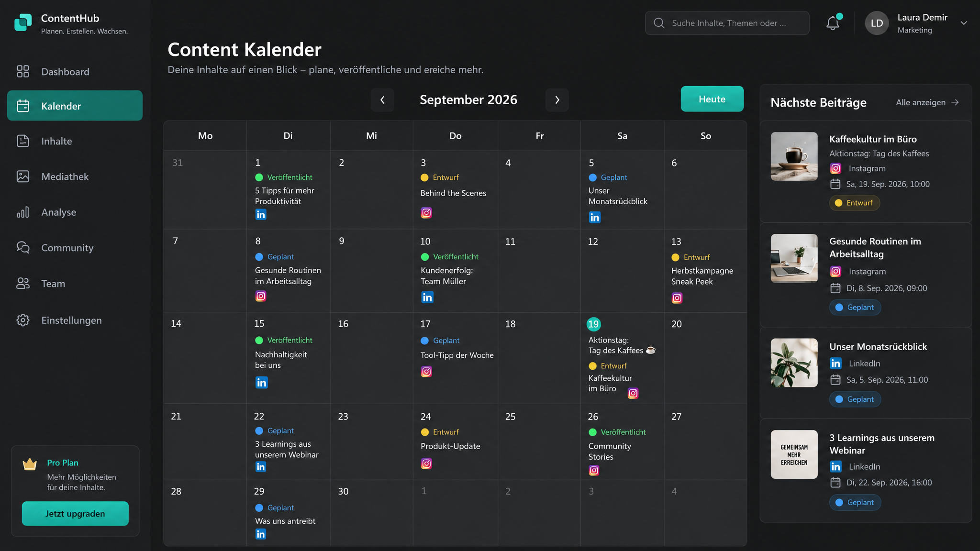The image size is (980, 551).
Task: Click the Entwurf badge on Kaffeekultur im Büro card
Action: [x=855, y=203]
